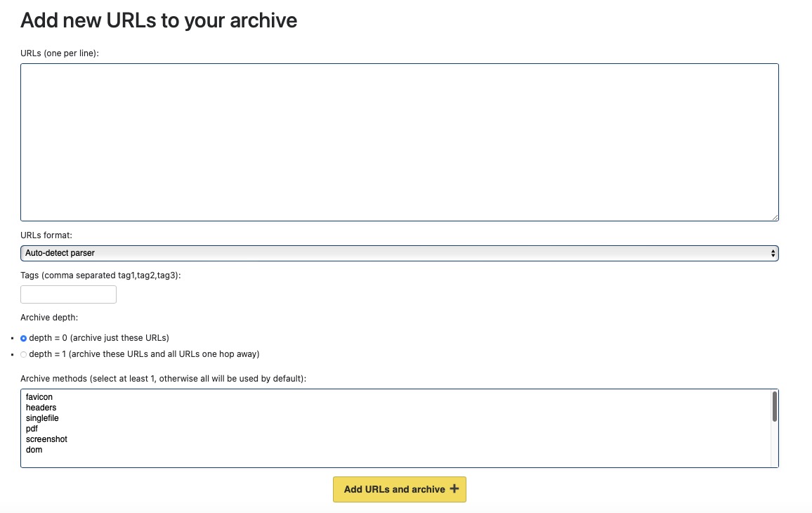Choose the screenshot archive method

46,439
